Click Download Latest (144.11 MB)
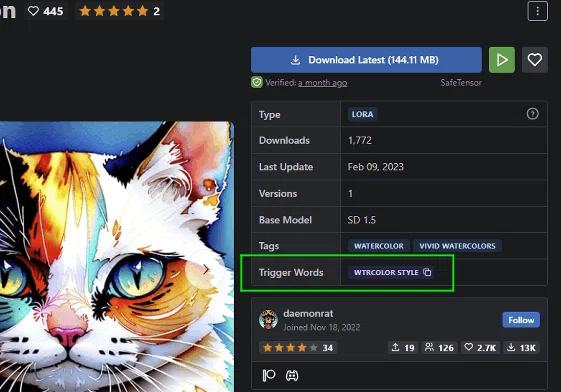This screenshot has height=392, width=561. (366, 60)
